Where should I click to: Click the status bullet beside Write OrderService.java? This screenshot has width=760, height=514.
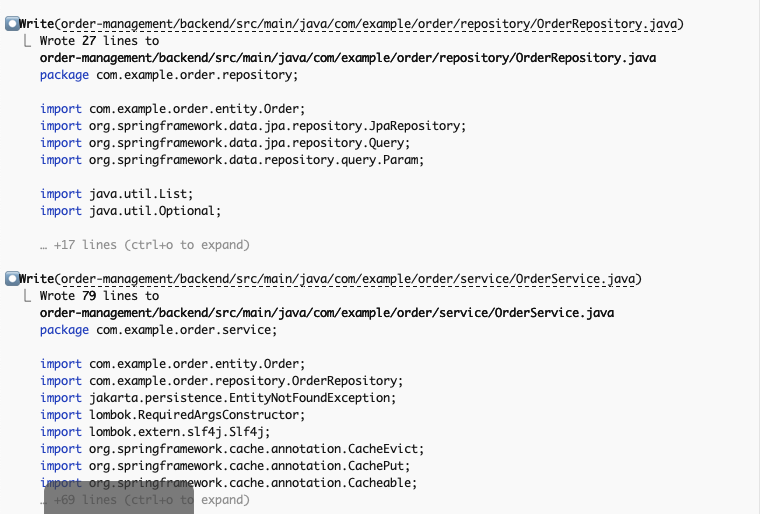pos(12,279)
